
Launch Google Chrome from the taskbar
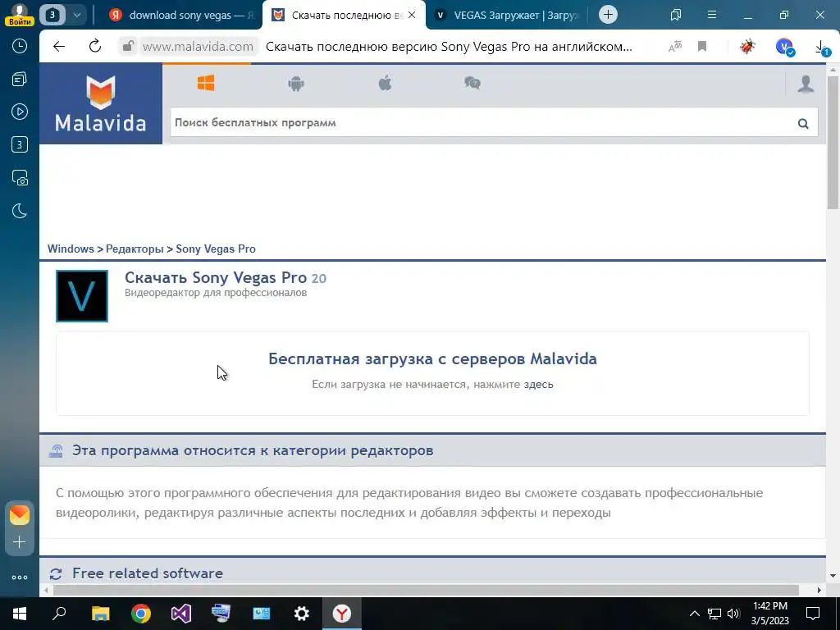tap(141, 614)
